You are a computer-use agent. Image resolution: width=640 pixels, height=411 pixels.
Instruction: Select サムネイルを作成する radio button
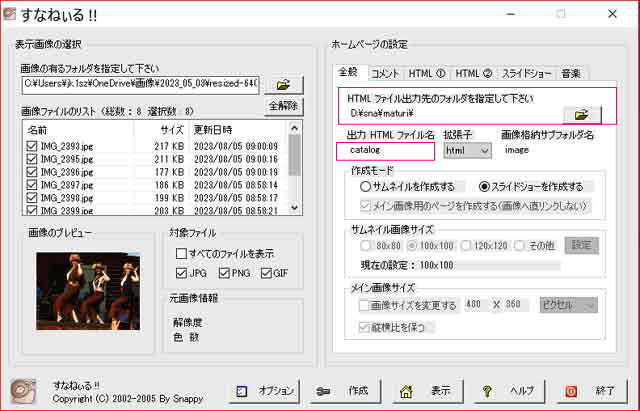pos(366,186)
